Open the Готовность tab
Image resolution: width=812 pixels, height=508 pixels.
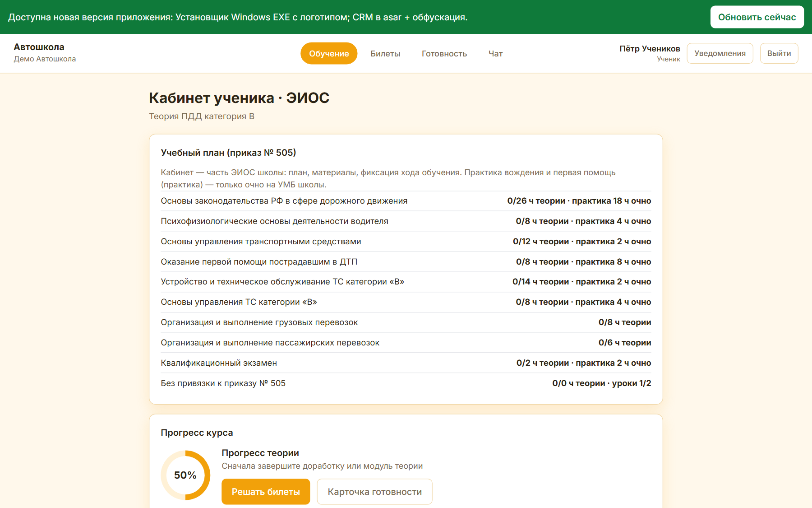coord(444,53)
